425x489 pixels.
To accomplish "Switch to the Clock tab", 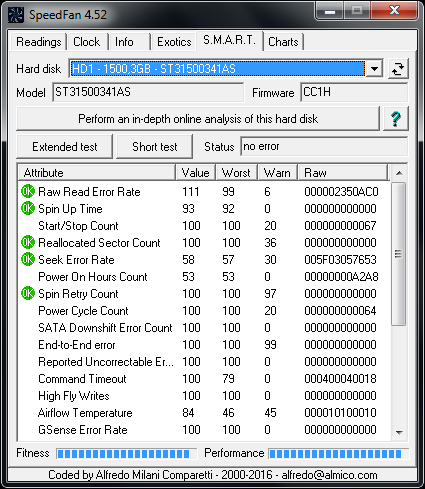I will pos(87,42).
